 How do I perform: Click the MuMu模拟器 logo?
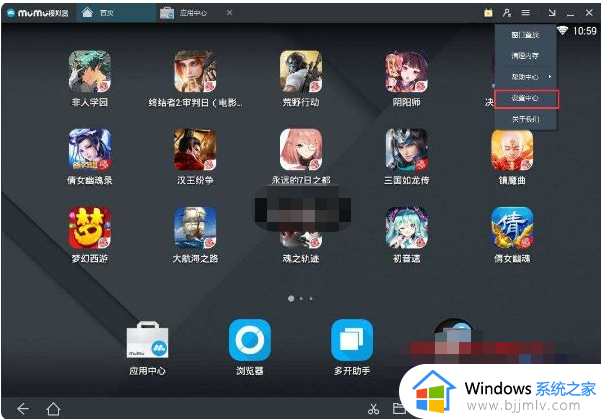[x=38, y=13]
